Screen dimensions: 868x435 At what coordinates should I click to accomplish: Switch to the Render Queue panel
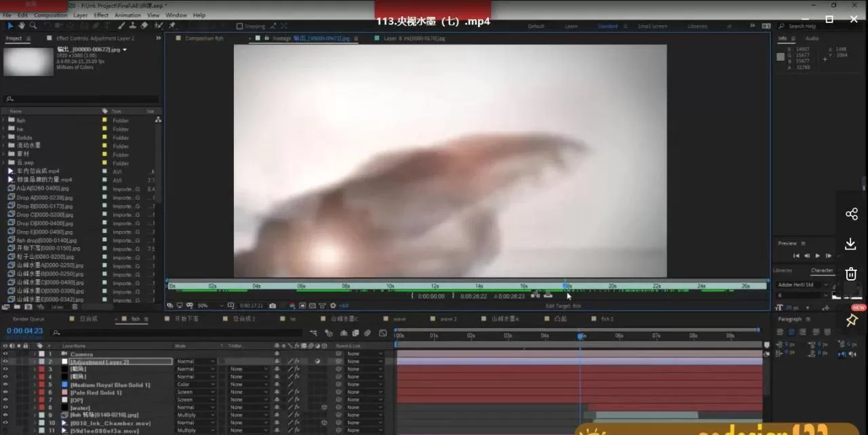pos(27,318)
